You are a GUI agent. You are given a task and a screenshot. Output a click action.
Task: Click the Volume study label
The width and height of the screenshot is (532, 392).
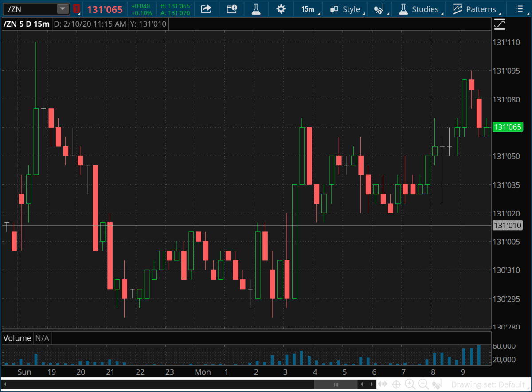tap(17, 338)
